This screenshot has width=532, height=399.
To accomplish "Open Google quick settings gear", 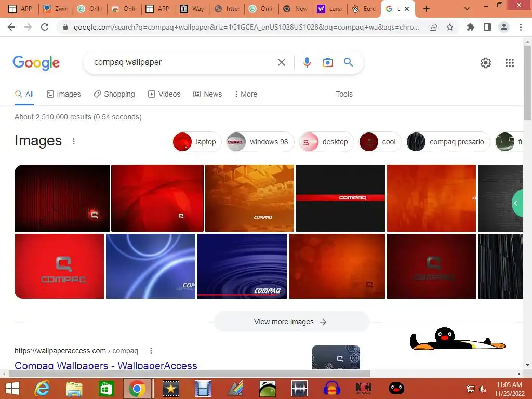I will (x=486, y=63).
